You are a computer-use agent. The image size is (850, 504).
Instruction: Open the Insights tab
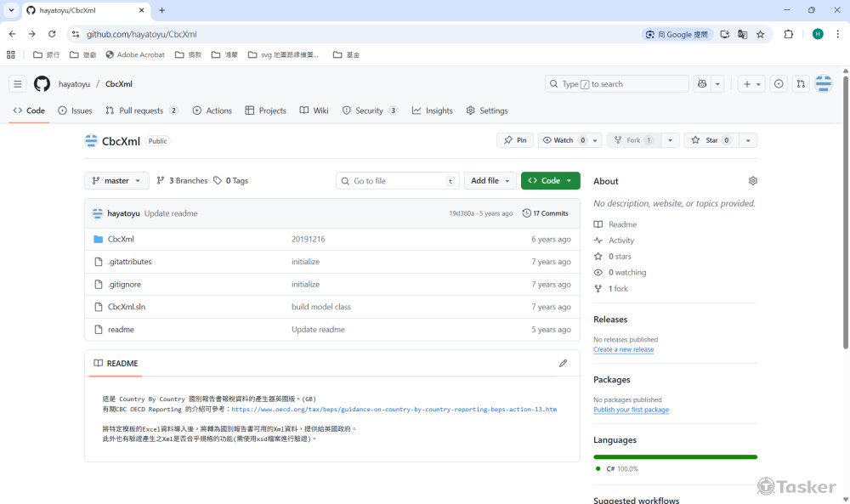432,110
